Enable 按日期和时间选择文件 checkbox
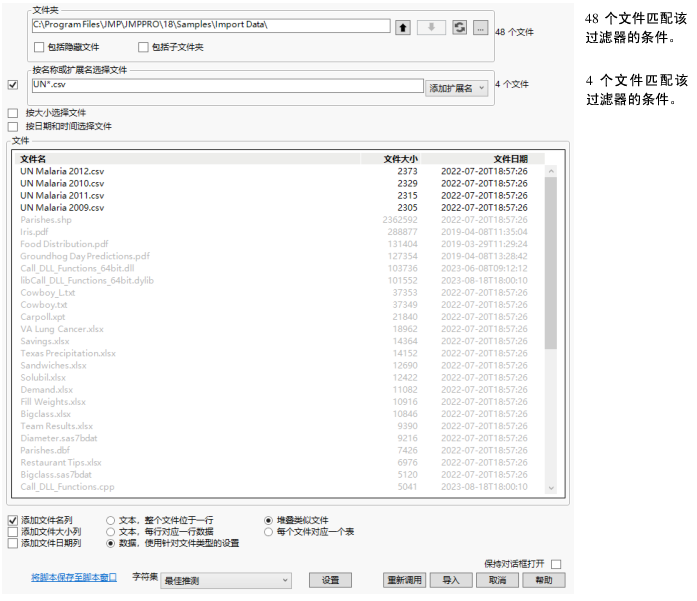 [13, 127]
